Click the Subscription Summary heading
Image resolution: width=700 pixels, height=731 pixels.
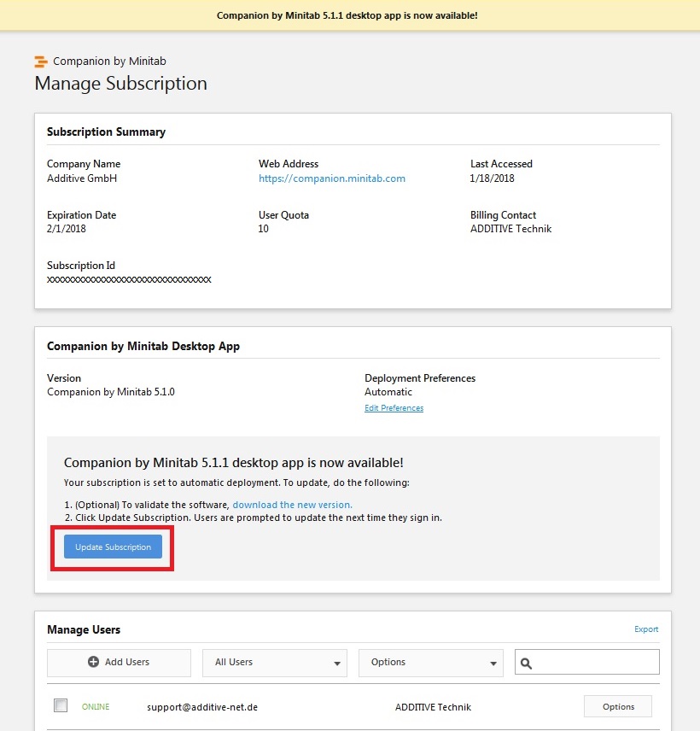point(106,132)
